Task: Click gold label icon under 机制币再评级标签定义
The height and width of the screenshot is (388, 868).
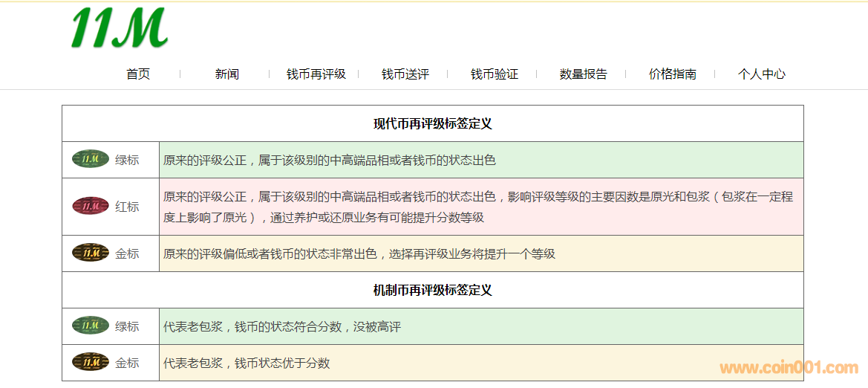Action: pyautogui.click(x=91, y=362)
